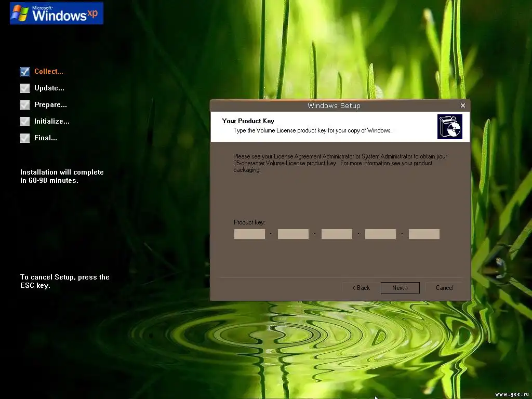The width and height of the screenshot is (532, 399).
Task: Click the 'Please see your License Agreement Administrator' paragraph
Action: 340,163
